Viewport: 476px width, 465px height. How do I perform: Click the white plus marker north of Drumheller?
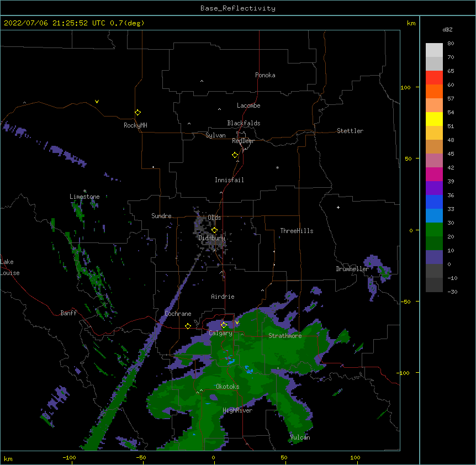click(338, 207)
